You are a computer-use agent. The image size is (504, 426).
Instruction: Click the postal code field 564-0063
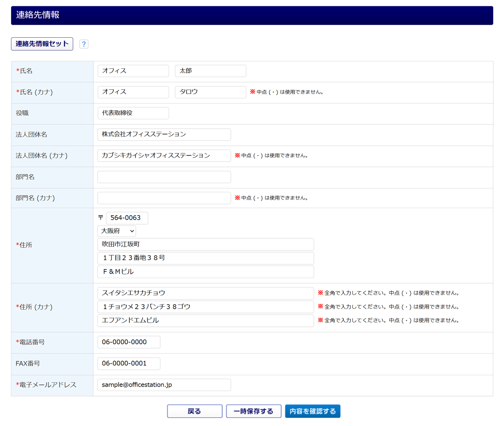pyautogui.click(x=127, y=218)
